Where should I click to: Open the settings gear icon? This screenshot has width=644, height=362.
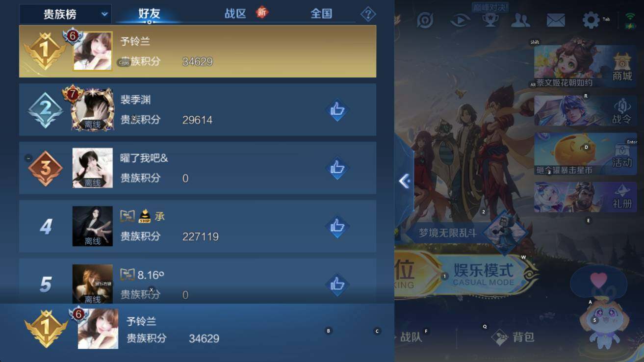[x=591, y=20]
